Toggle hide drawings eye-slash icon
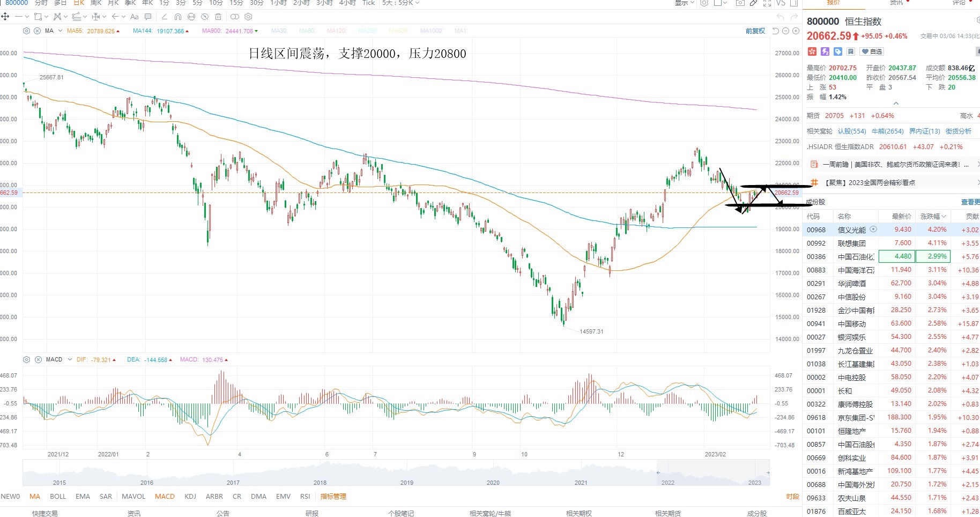This screenshot has height=517, width=980. point(205,17)
